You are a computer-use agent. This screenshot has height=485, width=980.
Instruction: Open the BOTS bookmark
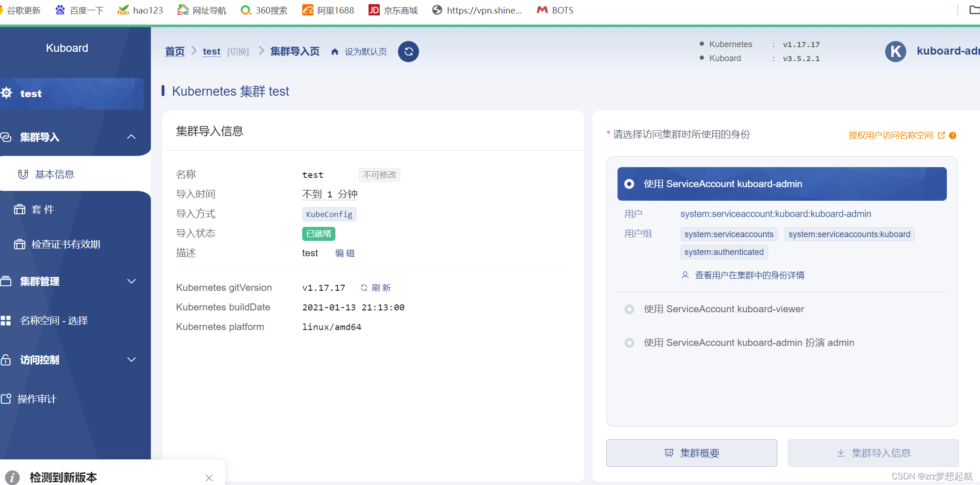click(x=554, y=10)
